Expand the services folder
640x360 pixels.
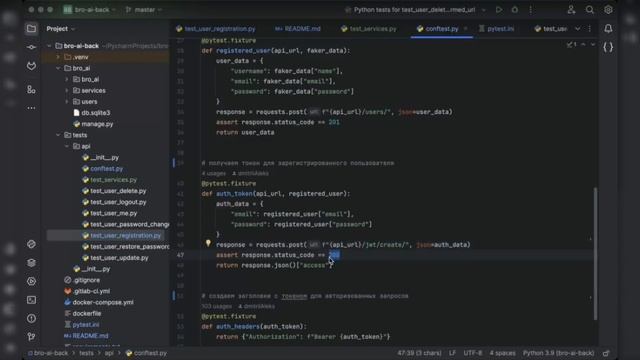[x=67, y=91]
